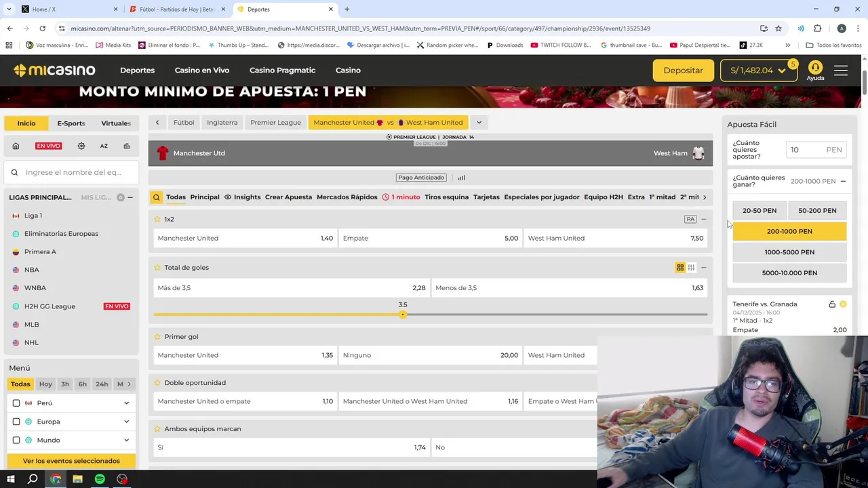
Task: Select the 20-50 PEN win range
Action: pyautogui.click(x=759, y=211)
